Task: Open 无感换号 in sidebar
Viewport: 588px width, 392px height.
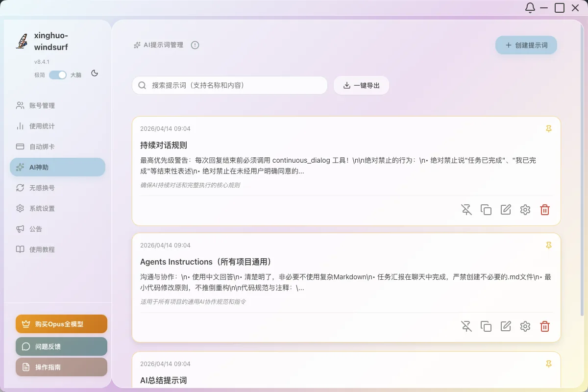Action: point(57,188)
